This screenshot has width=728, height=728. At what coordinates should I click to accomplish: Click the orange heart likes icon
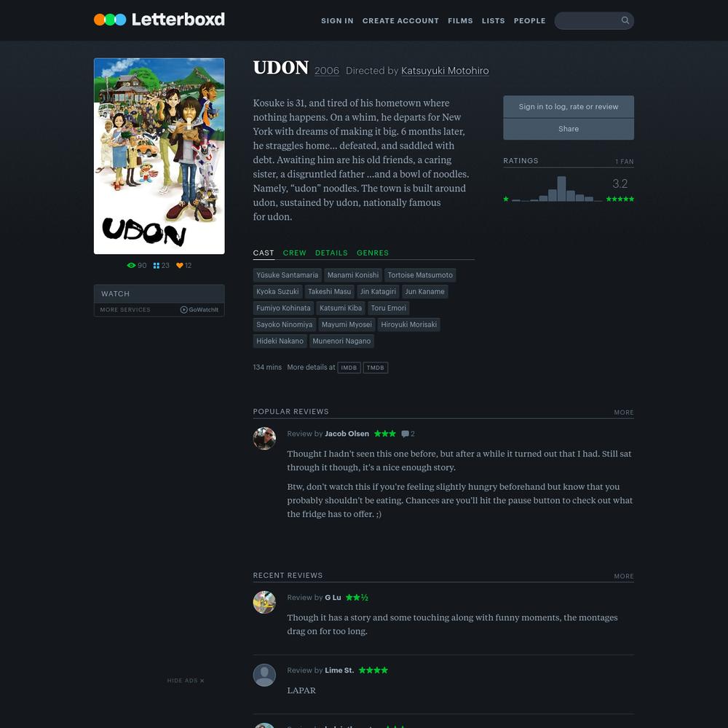pyautogui.click(x=180, y=266)
